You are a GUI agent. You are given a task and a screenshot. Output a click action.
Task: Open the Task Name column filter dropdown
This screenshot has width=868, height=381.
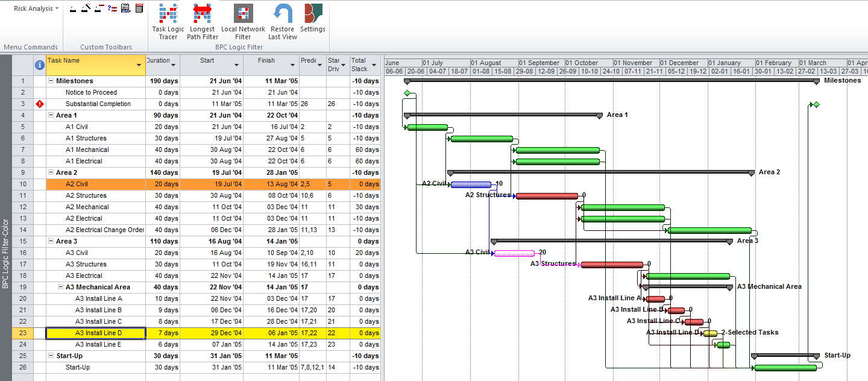pos(139,64)
